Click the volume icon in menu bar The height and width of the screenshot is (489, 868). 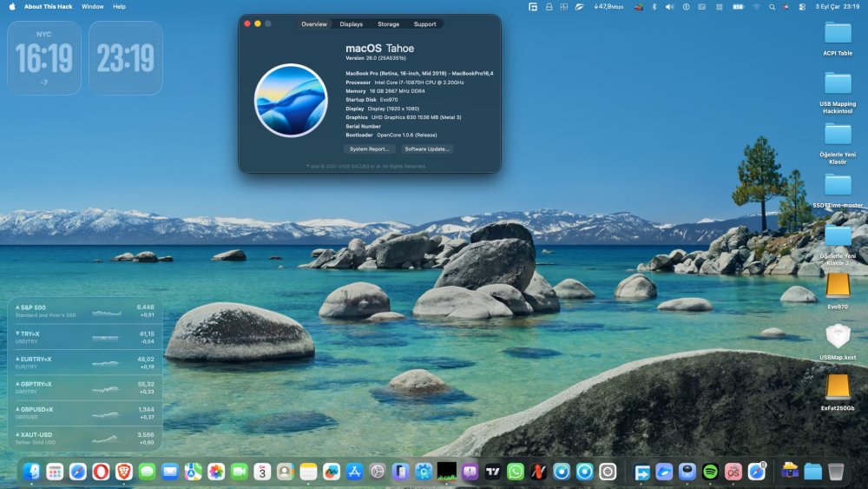tap(670, 7)
